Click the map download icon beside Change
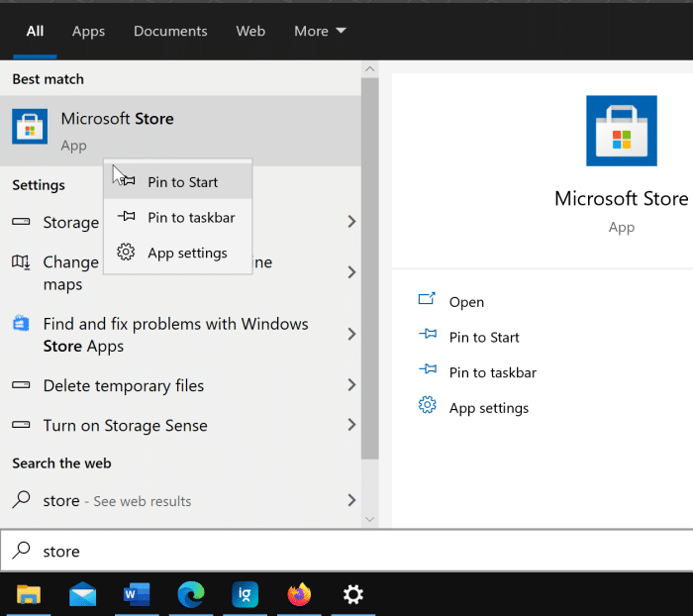Image resolution: width=693 pixels, height=616 pixels. point(21,261)
